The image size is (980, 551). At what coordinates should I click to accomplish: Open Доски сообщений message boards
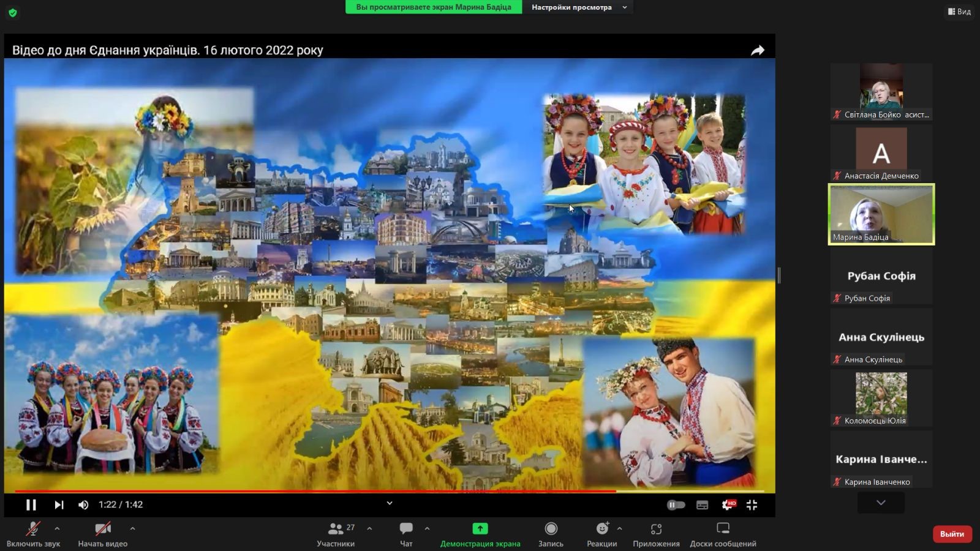724,533
